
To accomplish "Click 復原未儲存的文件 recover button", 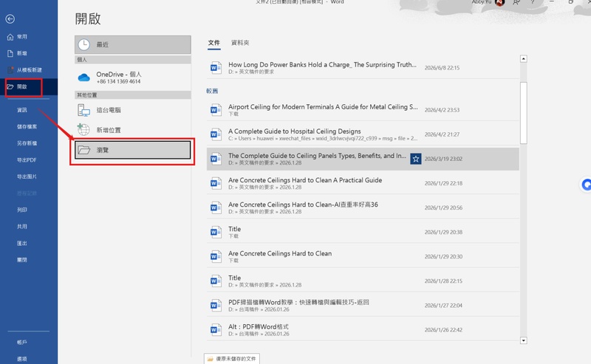I will 232,359.
